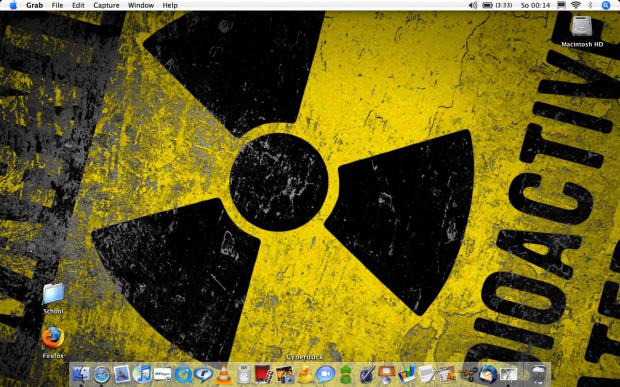620x387 pixels.
Task: Launch Safari from the dock
Action: [102, 374]
